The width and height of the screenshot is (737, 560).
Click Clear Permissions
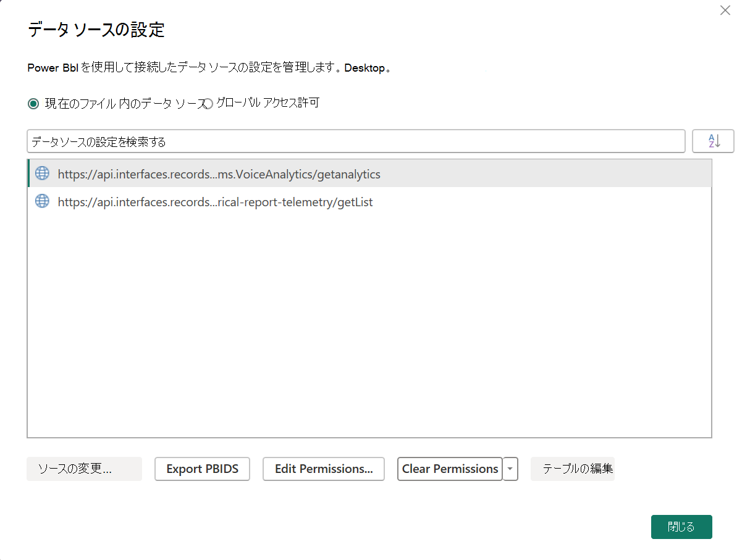pos(450,469)
